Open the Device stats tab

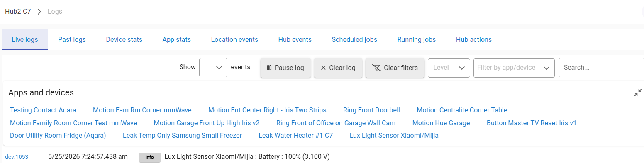pyautogui.click(x=124, y=40)
